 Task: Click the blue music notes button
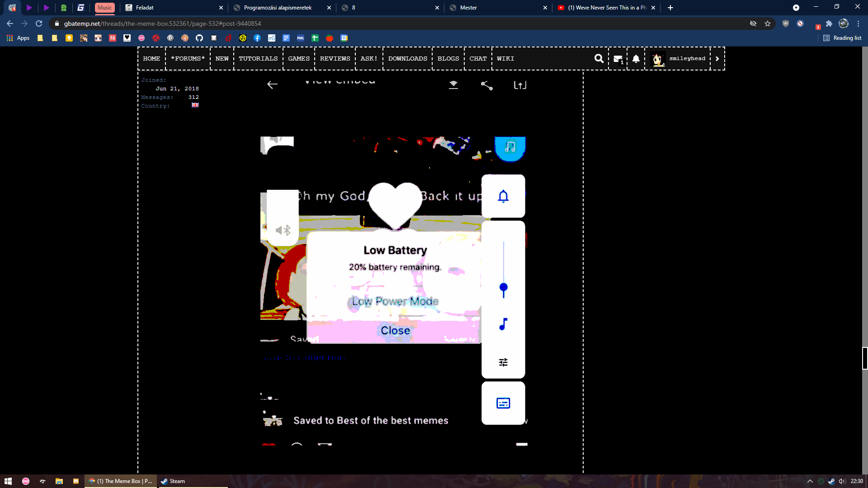point(510,148)
